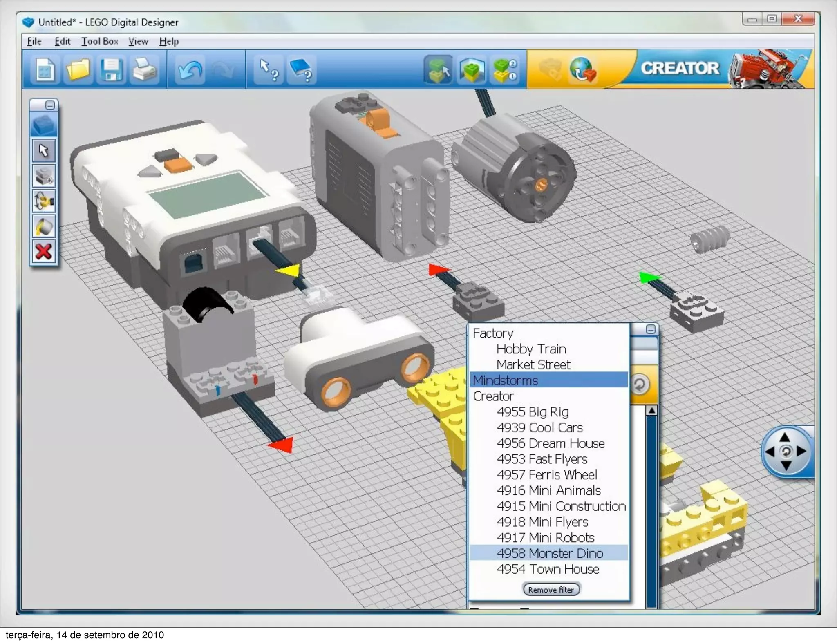
Task: Select the Paint bucket tool
Action: (44, 227)
